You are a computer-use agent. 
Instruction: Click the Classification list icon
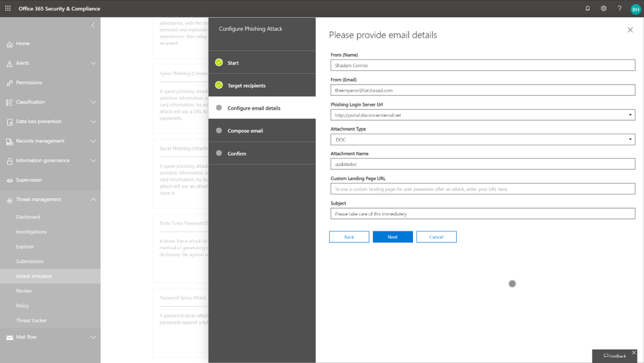coord(10,102)
